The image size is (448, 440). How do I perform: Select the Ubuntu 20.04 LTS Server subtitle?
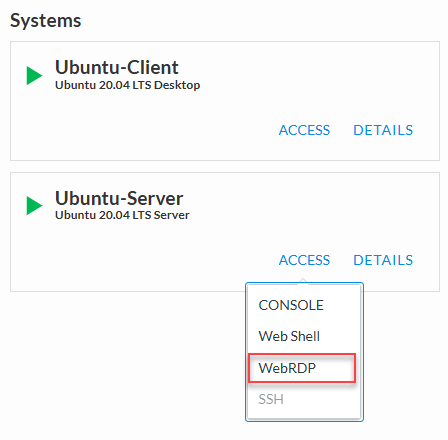(x=122, y=215)
